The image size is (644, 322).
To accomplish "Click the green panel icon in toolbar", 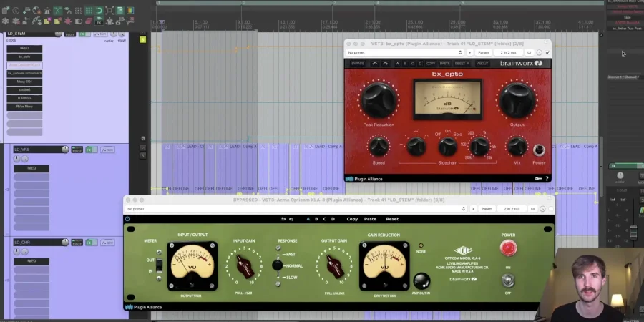I will click(x=120, y=10).
